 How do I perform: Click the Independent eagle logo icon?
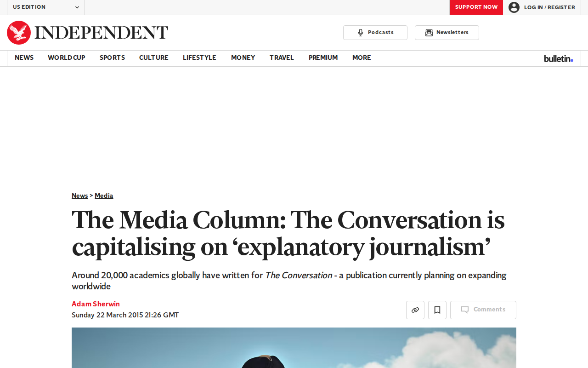pos(19,33)
